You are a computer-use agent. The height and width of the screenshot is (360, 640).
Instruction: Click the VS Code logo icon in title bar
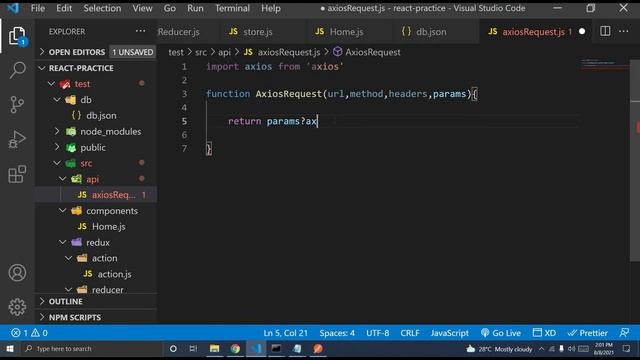coord(13,8)
